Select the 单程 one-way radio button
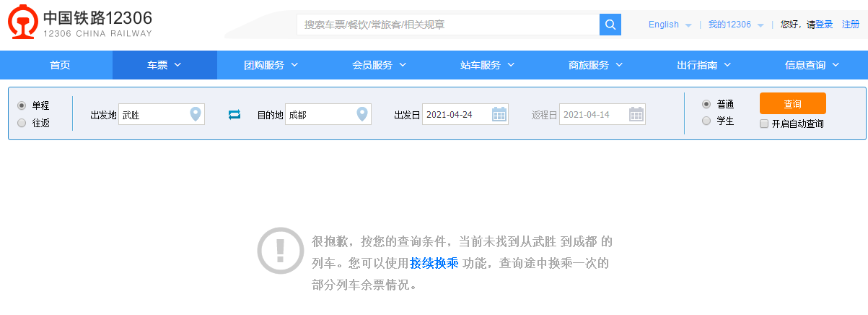 point(22,105)
